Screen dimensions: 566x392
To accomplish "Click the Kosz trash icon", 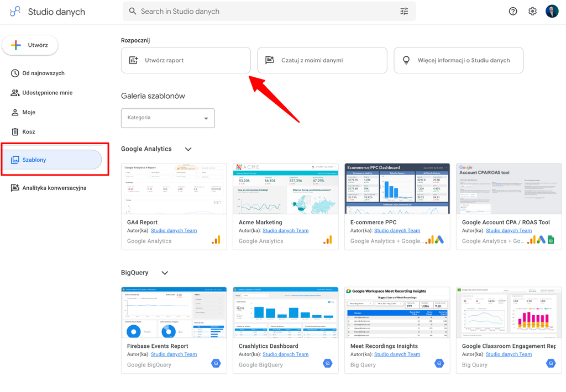I will 15,132.
